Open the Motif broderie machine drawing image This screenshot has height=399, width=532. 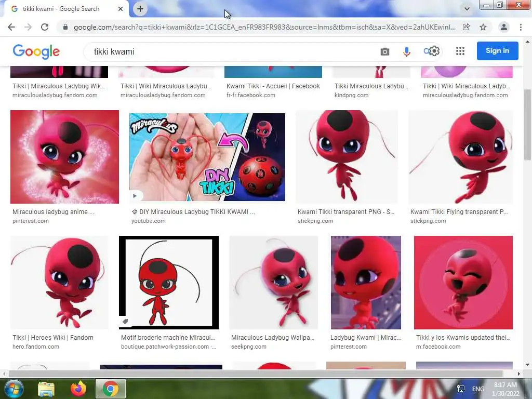169,283
